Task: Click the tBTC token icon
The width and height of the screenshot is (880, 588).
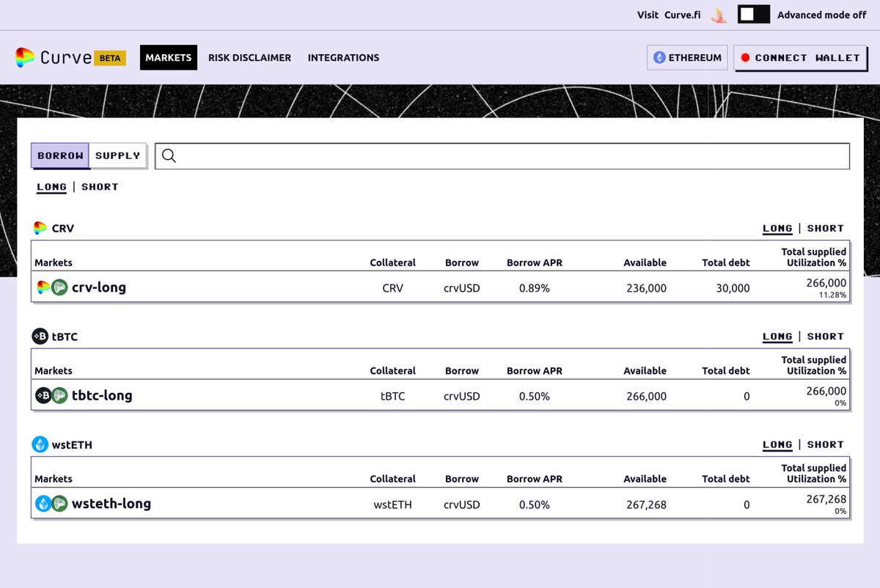Action: 41,336
